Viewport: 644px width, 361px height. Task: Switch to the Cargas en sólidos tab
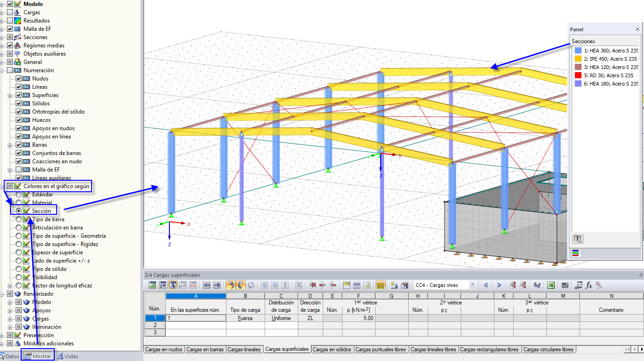332,350
